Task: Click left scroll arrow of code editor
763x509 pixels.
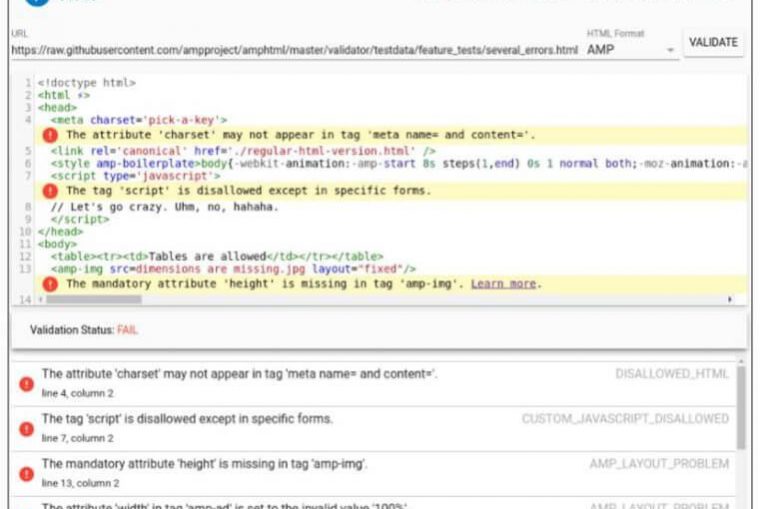Action: click(x=41, y=299)
